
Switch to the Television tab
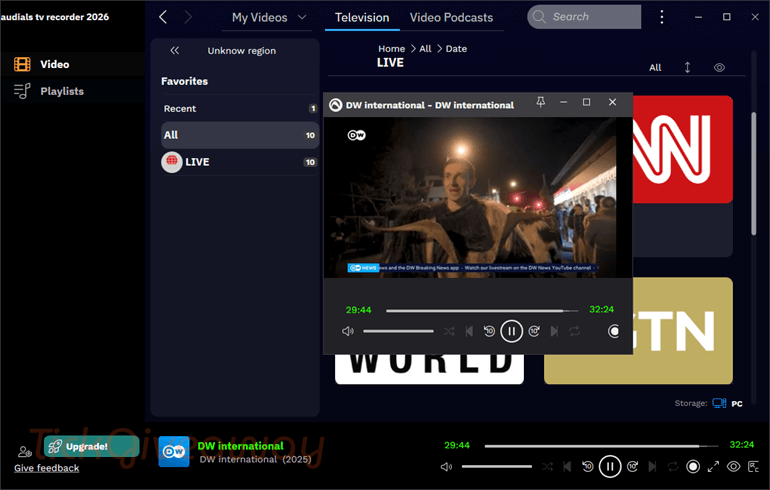point(362,18)
